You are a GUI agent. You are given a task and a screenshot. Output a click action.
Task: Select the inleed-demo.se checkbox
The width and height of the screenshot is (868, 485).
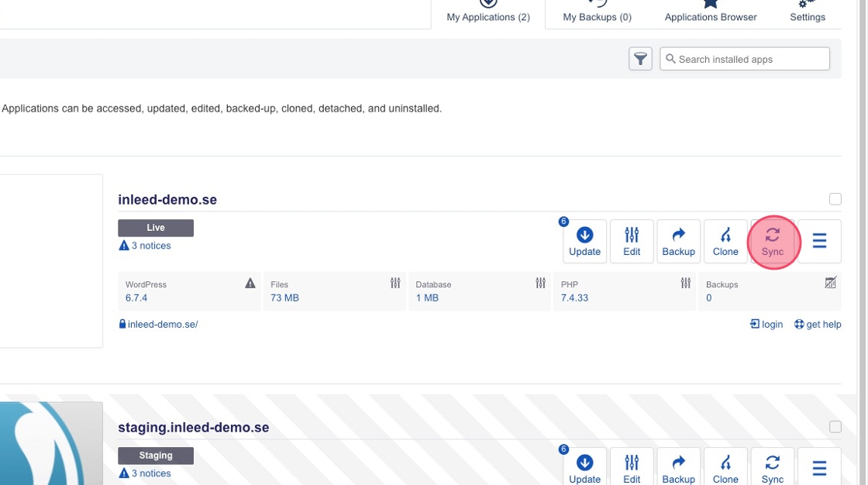tap(835, 199)
